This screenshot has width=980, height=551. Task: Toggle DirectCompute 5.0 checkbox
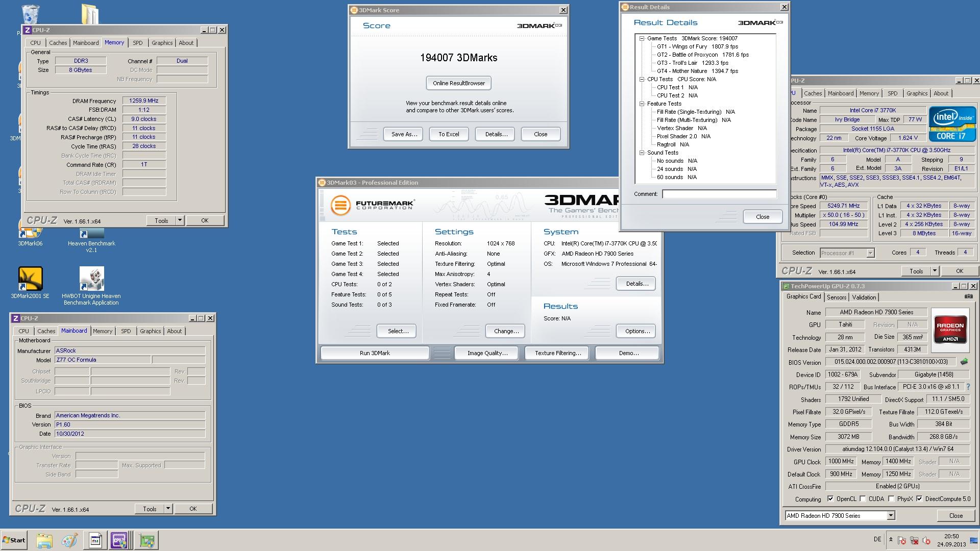coord(919,499)
